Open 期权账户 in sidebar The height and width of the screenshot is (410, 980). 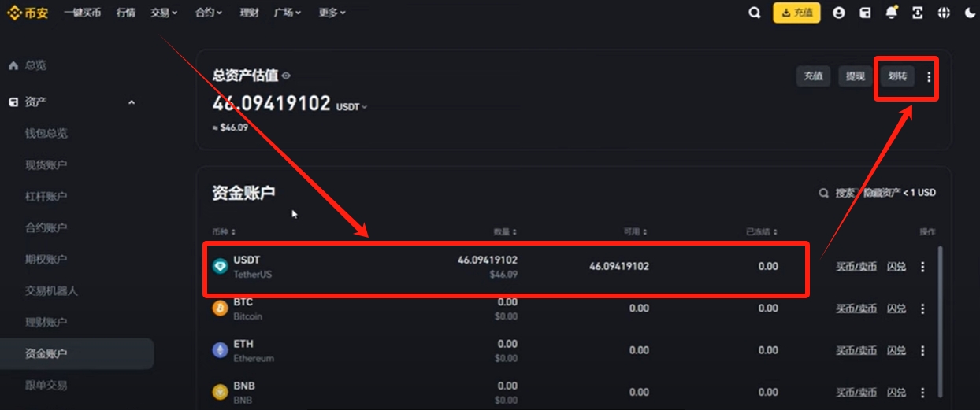(46, 259)
